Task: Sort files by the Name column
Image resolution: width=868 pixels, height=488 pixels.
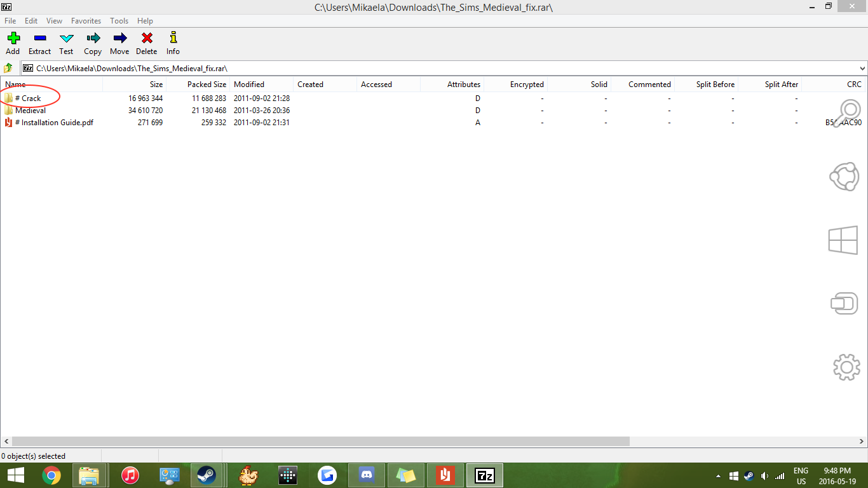Action: 51,85
